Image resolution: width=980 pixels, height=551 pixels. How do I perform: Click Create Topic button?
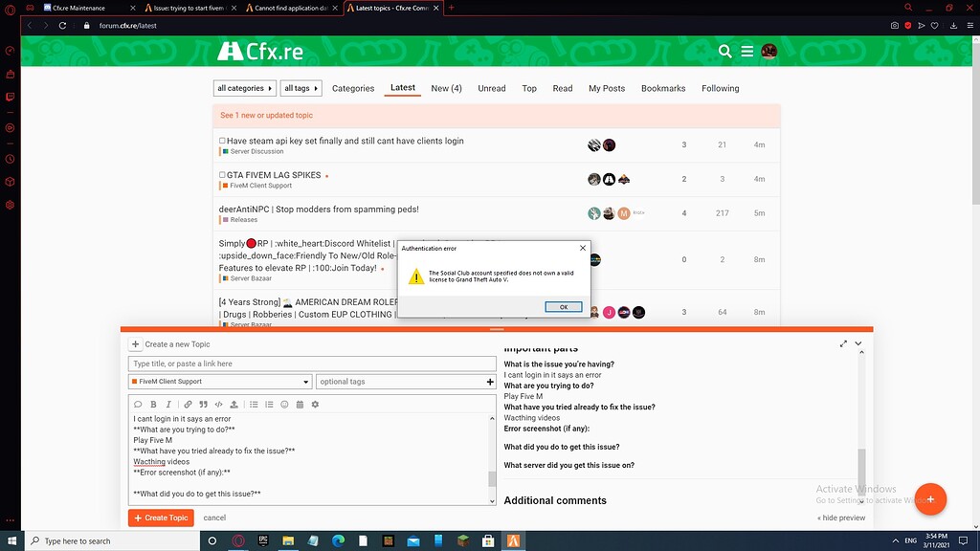[x=161, y=518]
